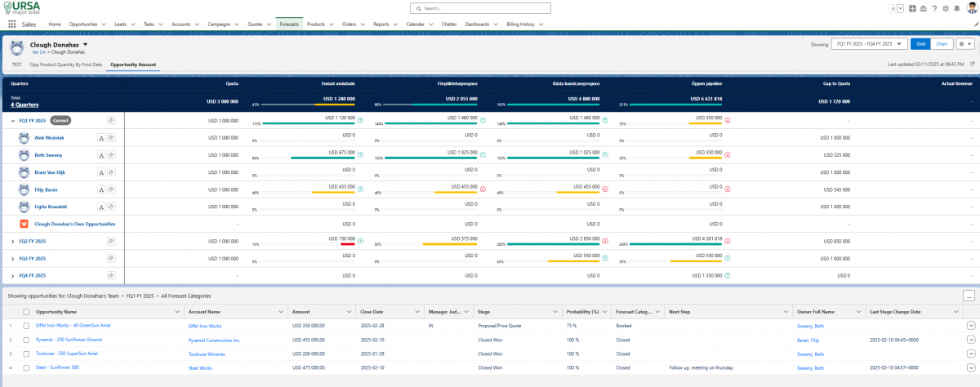Check the box for Eiffel Iron Works row
Viewport: 980px width, 387px height.
click(26, 325)
